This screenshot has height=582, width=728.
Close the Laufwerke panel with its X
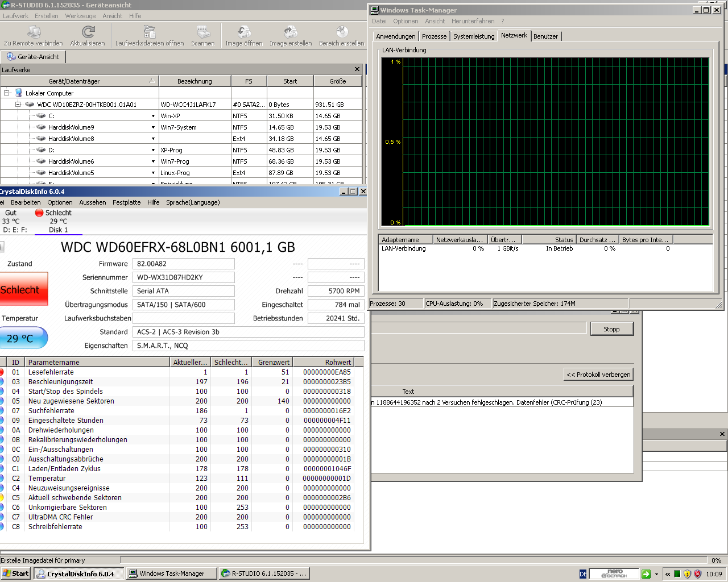pyautogui.click(x=357, y=69)
